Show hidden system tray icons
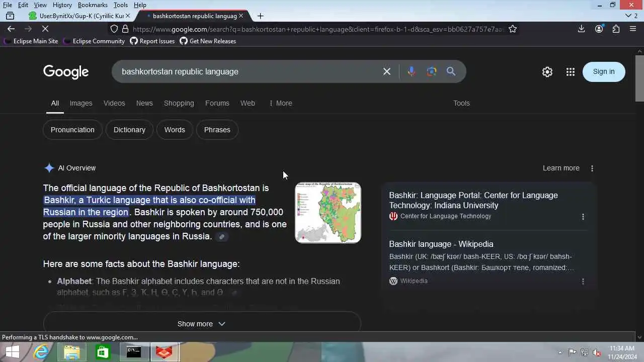 [560, 352]
